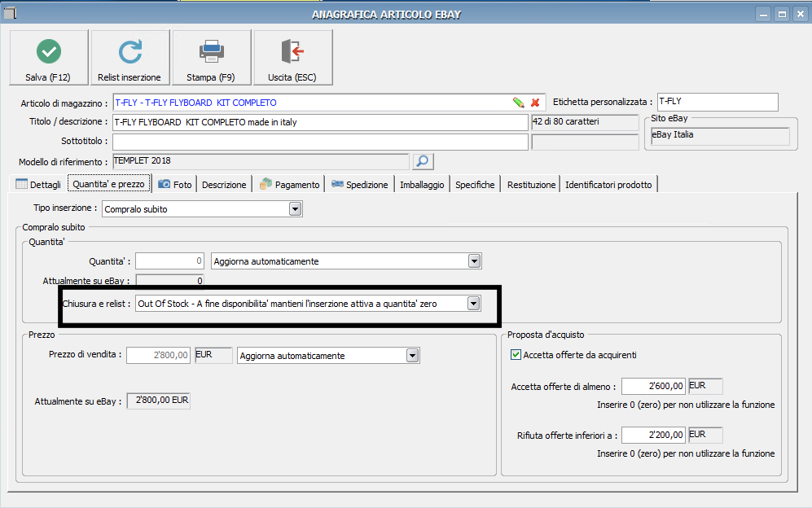
Task: Exit with the Uscita (ESC) button
Action: pyautogui.click(x=292, y=58)
